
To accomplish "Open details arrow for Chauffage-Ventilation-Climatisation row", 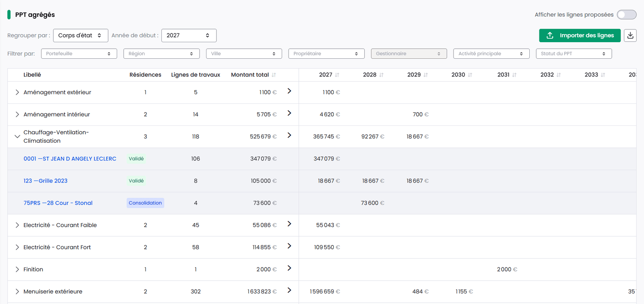I will (x=289, y=135).
